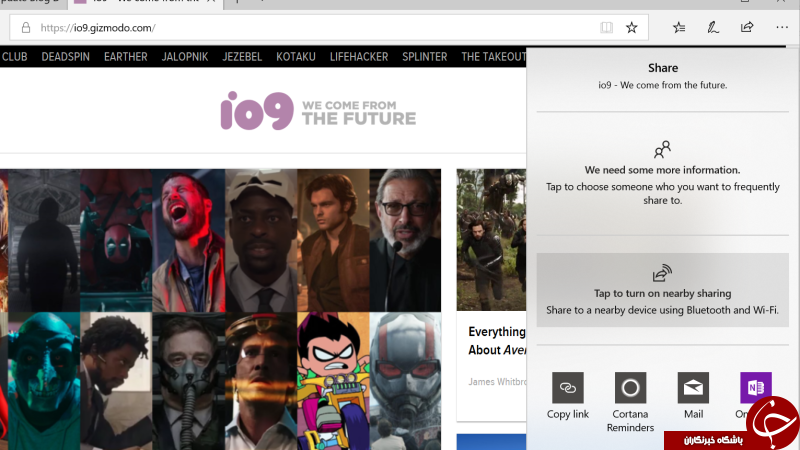Open the grey-bearded man with glasses thumbnail

pyautogui.click(x=405, y=240)
